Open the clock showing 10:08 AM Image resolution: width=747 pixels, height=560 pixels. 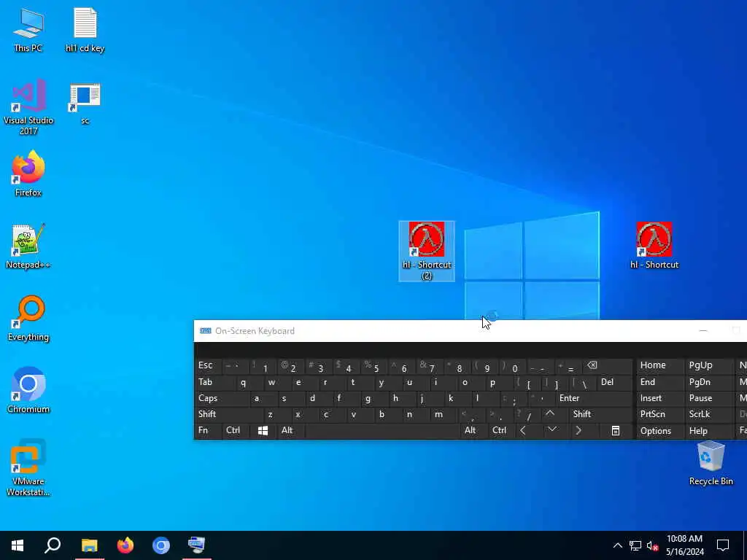click(684, 545)
